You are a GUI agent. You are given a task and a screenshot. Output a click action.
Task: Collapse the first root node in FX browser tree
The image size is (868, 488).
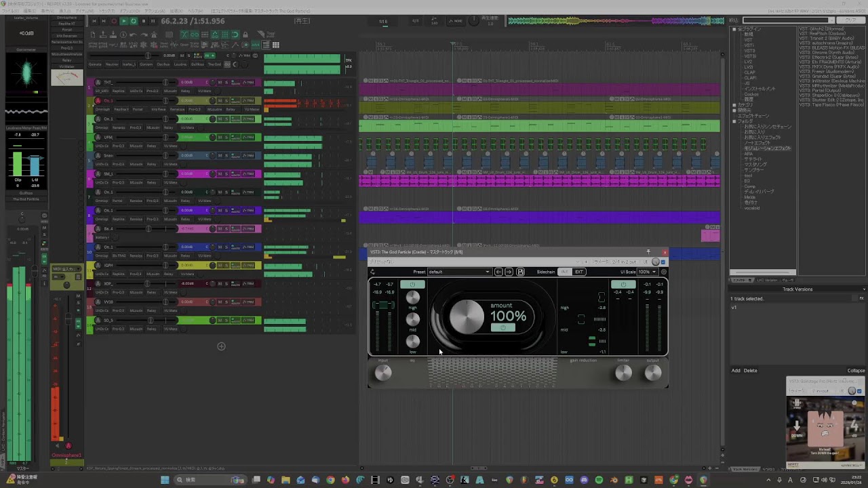[734, 29]
